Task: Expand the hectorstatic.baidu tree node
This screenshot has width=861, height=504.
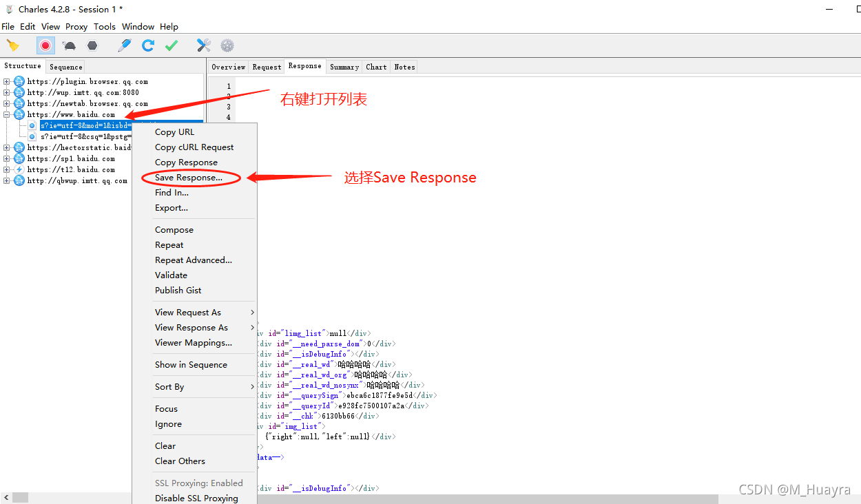Action: pyautogui.click(x=7, y=147)
